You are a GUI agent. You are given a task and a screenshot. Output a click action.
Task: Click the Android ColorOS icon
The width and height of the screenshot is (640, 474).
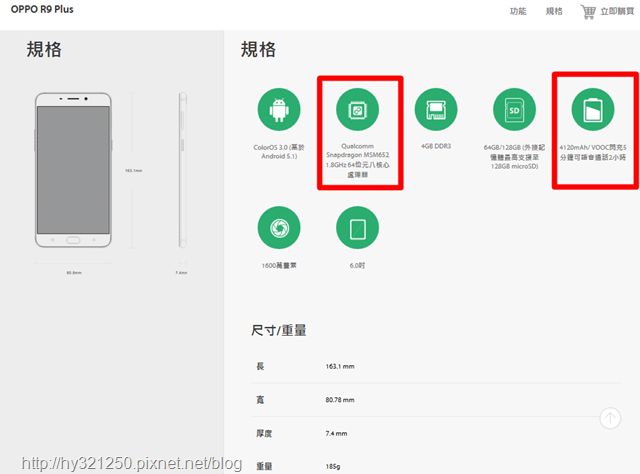[x=279, y=109]
